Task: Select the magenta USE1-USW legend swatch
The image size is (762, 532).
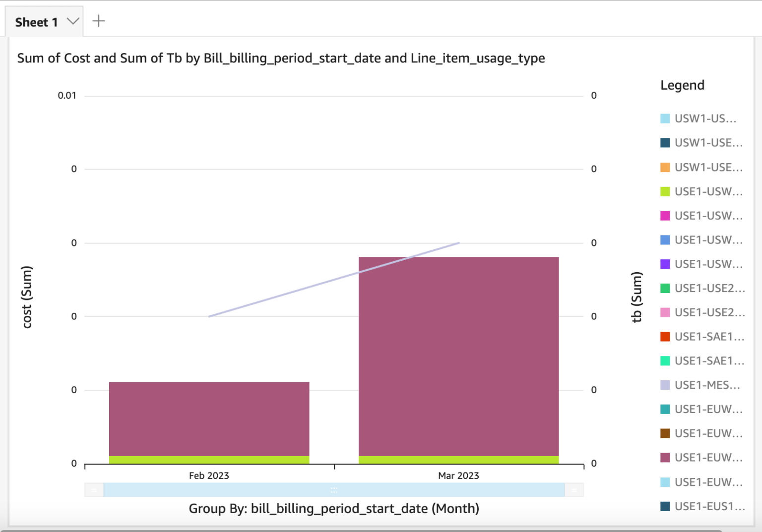Action: pos(665,216)
